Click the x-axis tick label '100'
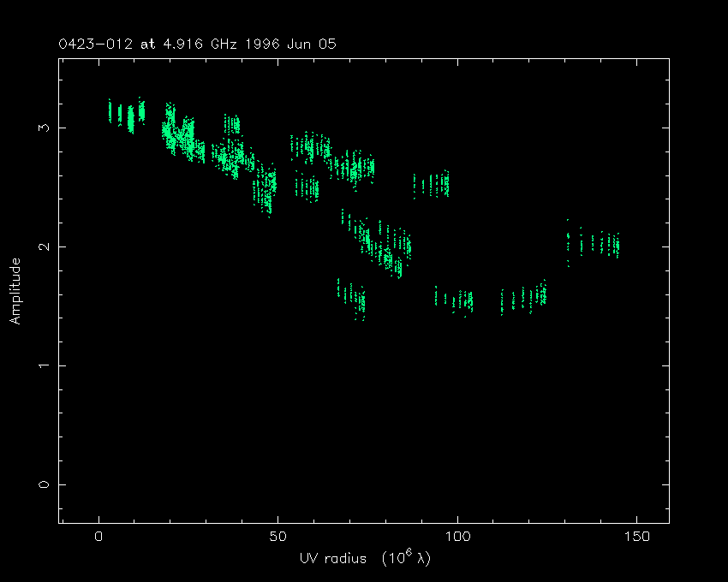The height and width of the screenshot is (582, 728). [457, 537]
